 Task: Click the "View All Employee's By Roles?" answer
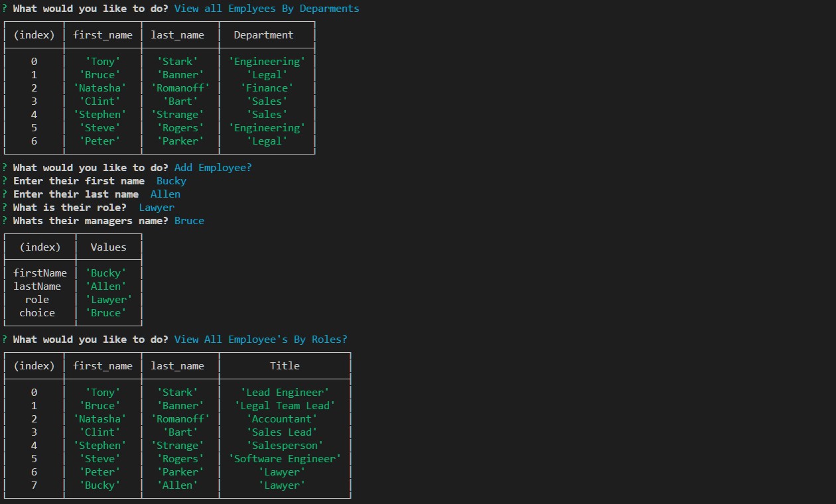(261, 340)
